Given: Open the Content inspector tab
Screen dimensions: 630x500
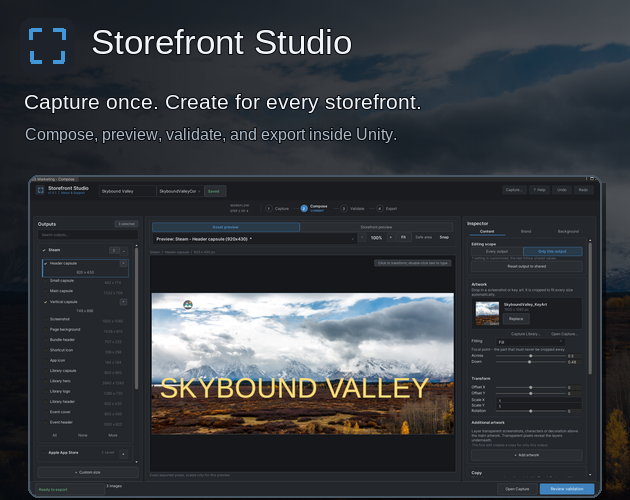Looking at the screenshot, I should tap(487, 232).
